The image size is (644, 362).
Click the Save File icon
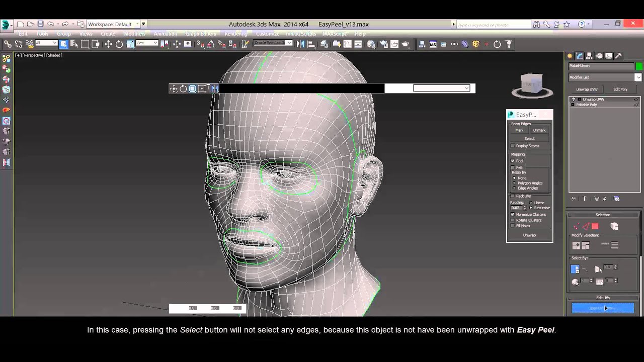tap(40, 24)
